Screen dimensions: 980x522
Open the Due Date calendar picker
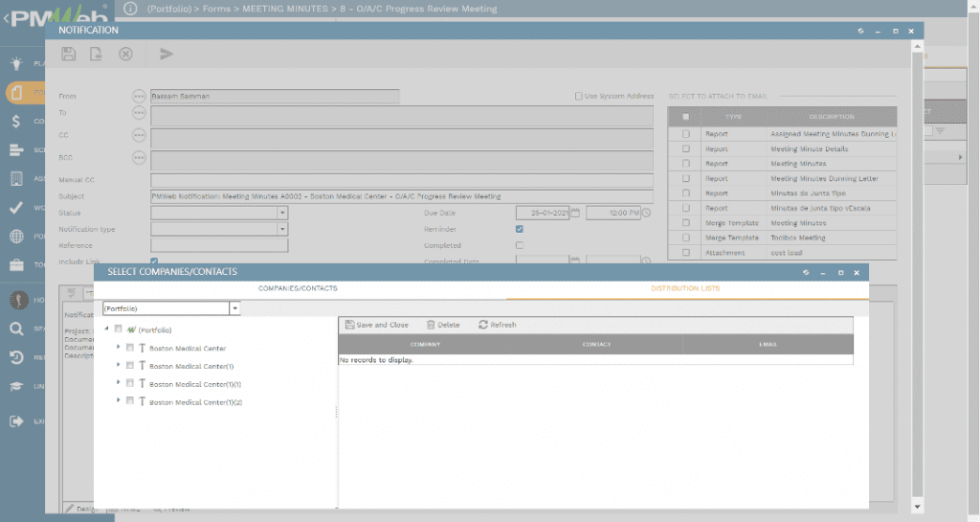click(x=575, y=214)
